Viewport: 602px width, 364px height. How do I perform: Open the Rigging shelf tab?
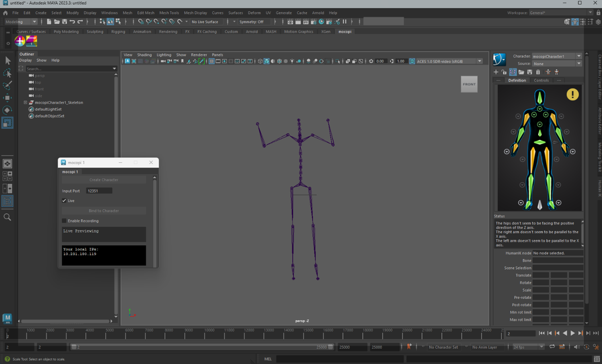pyautogui.click(x=118, y=32)
